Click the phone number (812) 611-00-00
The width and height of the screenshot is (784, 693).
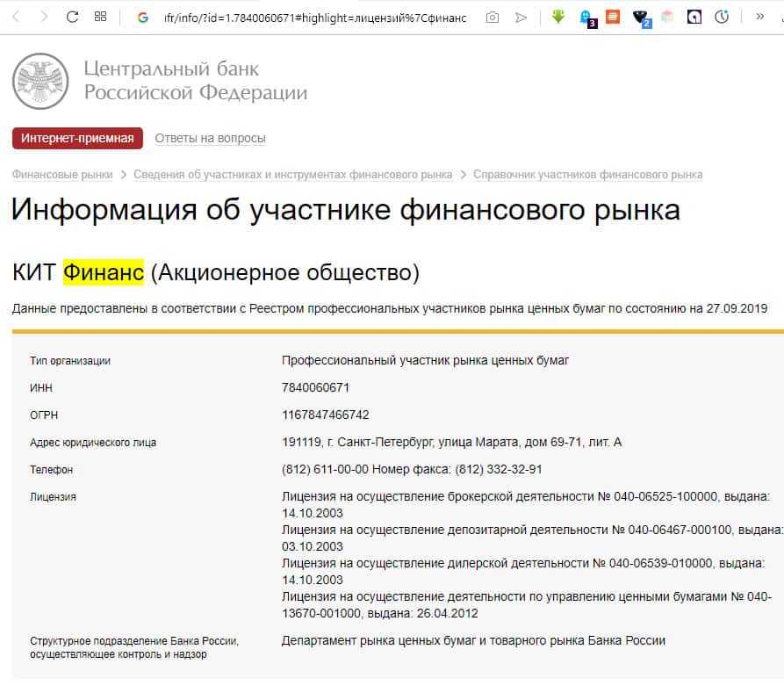(x=325, y=469)
